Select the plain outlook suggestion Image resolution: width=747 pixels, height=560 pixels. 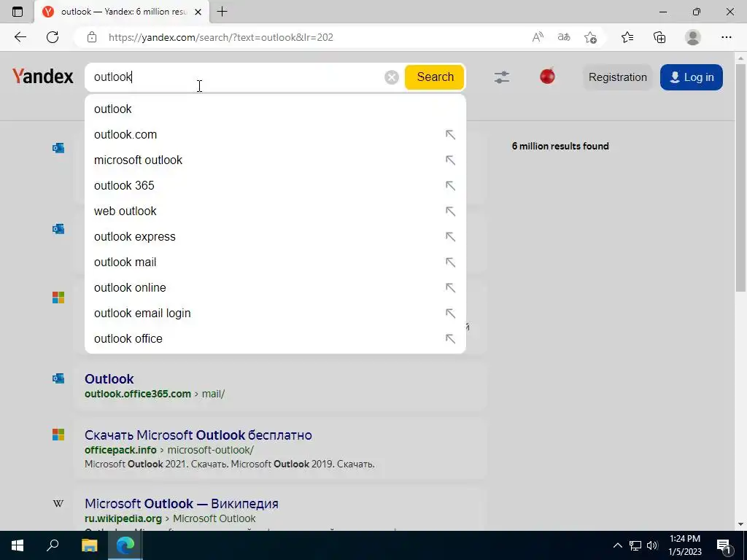tap(275, 109)
